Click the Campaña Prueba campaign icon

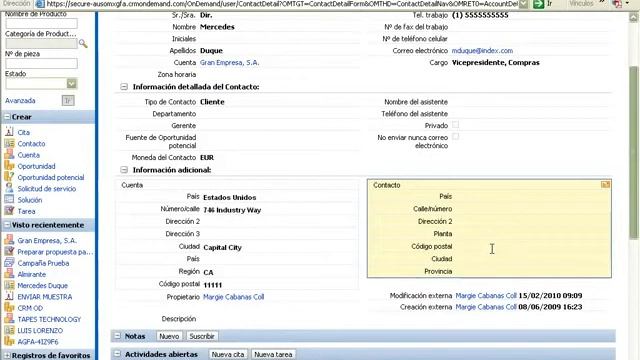(x=9, y=263)
